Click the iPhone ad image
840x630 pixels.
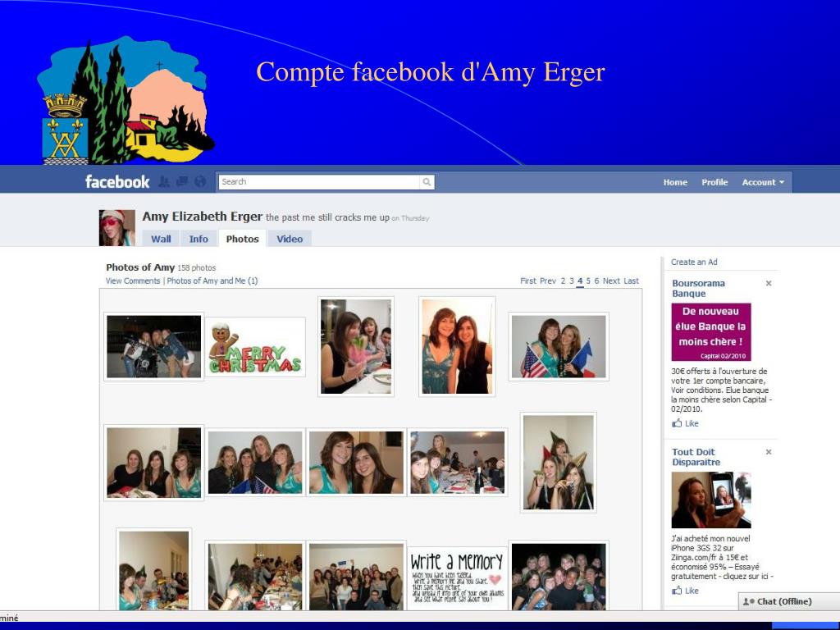(x=711, y=500)
